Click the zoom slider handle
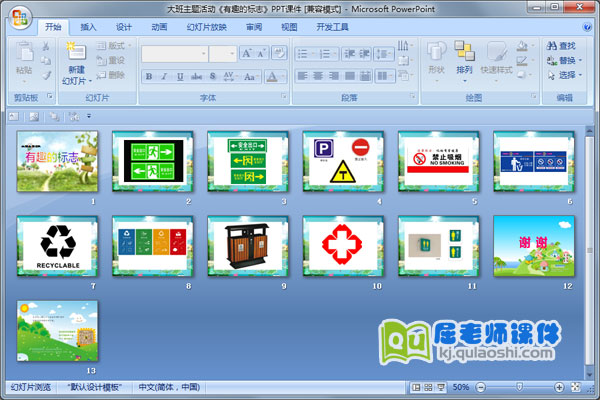Screen dimensions: 600x400 pos(518,387)
